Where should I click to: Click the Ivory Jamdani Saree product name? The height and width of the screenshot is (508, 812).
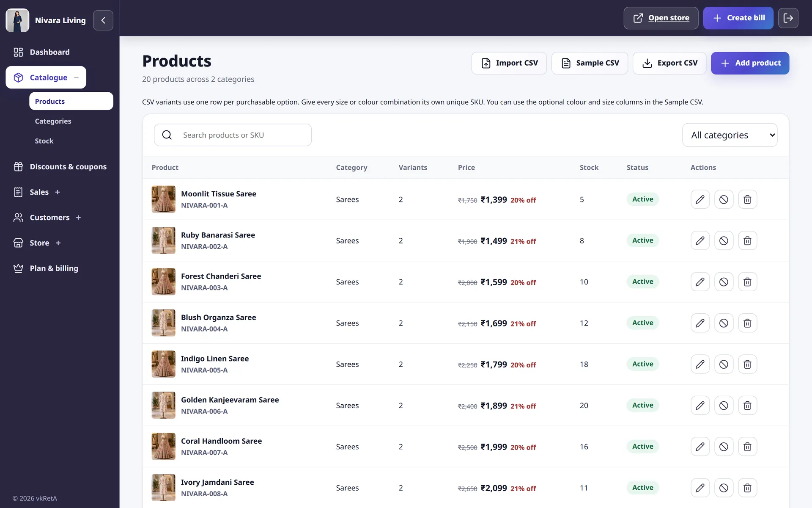(217, 482)
